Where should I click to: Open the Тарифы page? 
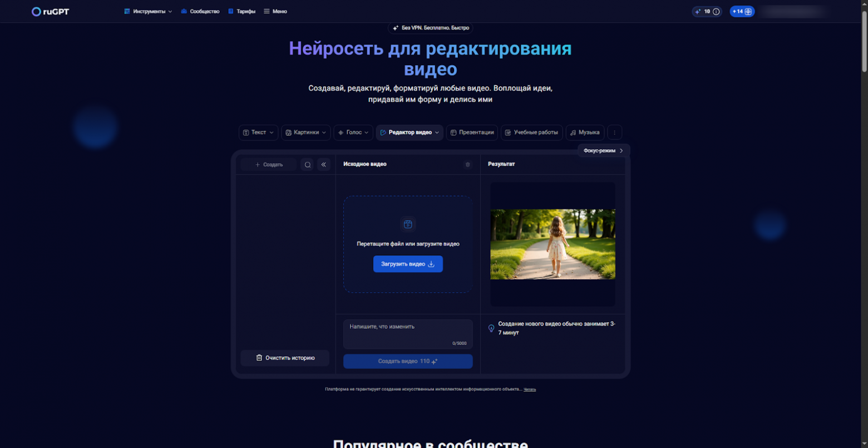[241, 11]
